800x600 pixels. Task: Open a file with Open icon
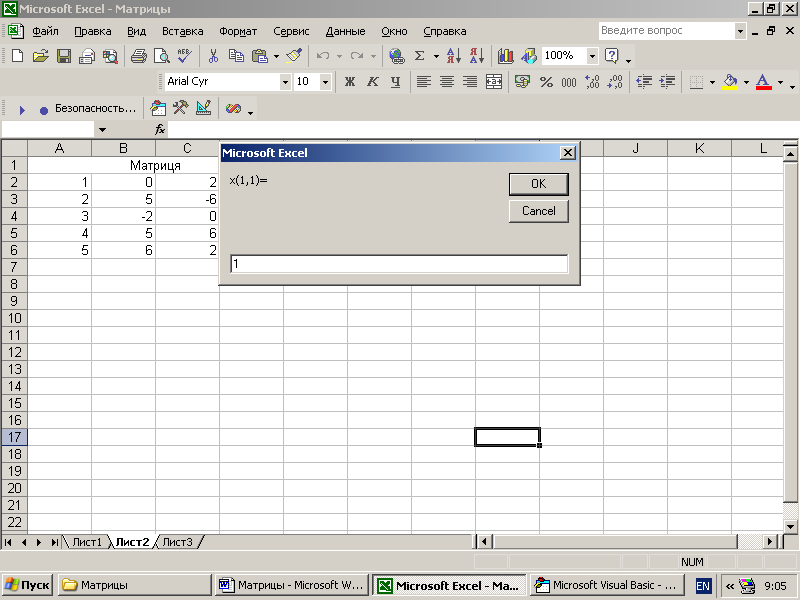41,56
